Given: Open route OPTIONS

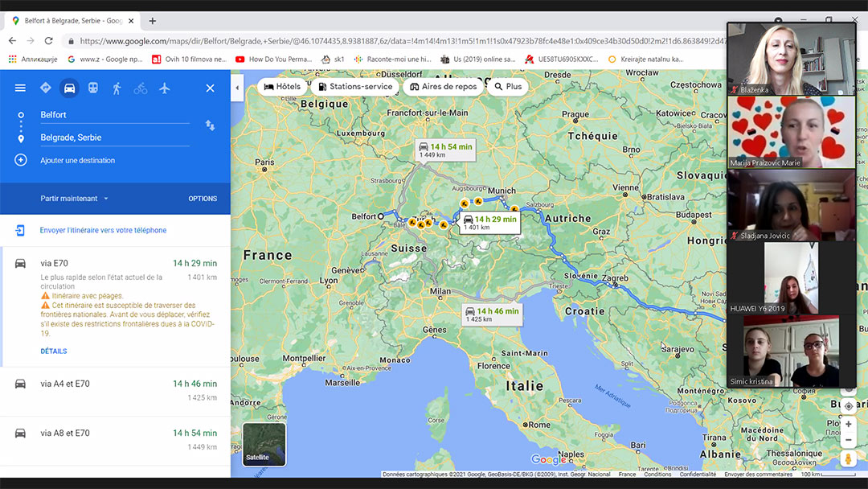Looking at the screenshot, I should [x=203, y=199].
